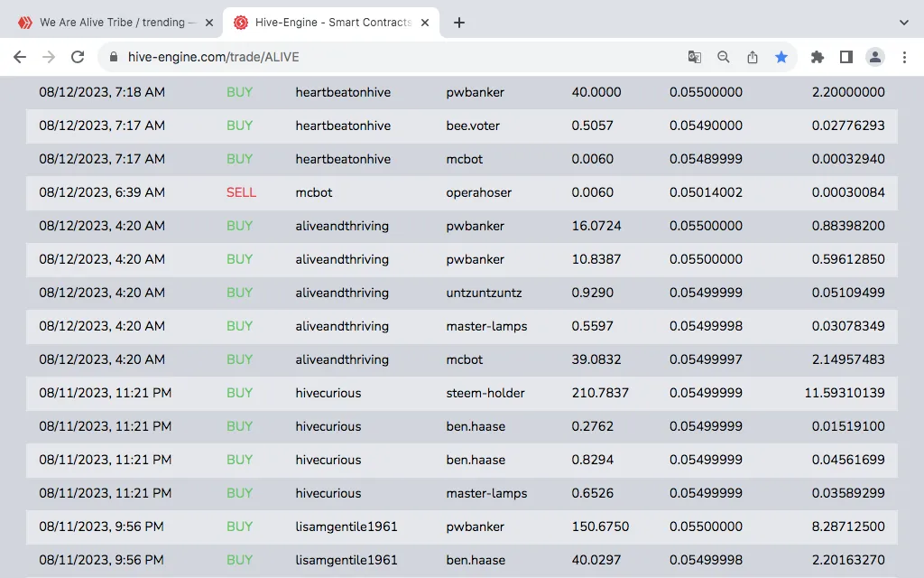Click operahoser in the trade history

coord(478,192)
